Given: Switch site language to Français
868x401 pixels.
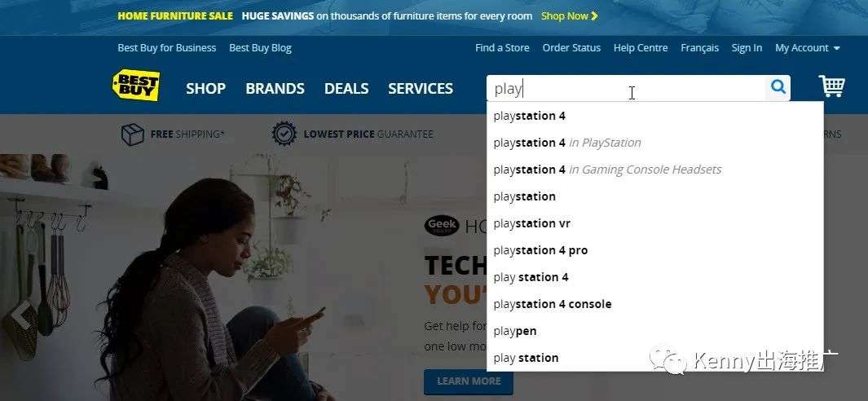Looking at the screenshot, I should pyautogui.click(x=700, y=48).
